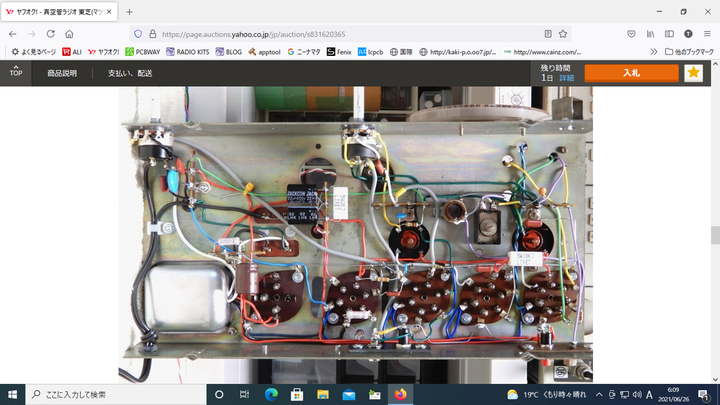Go to the Firefox home page

[x=69, y=33]
